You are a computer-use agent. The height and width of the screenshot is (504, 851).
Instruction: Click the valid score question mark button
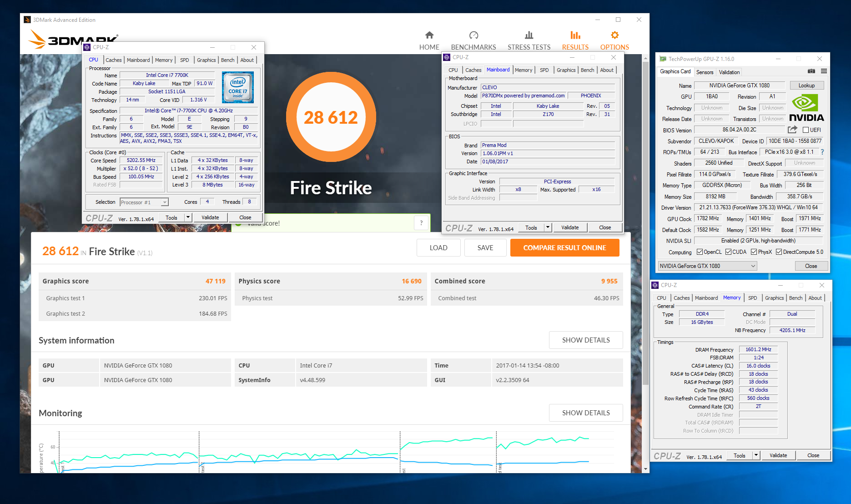421,223
